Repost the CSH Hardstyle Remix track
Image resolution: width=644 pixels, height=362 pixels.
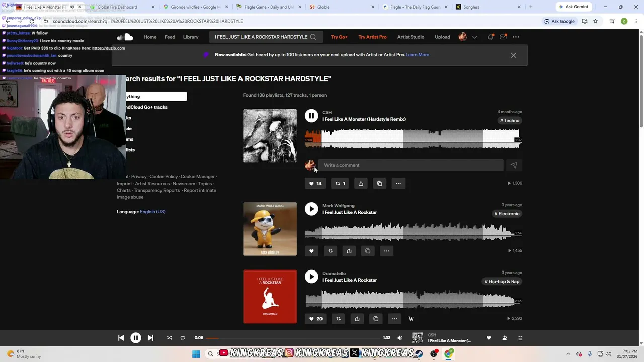pos(340,183)
